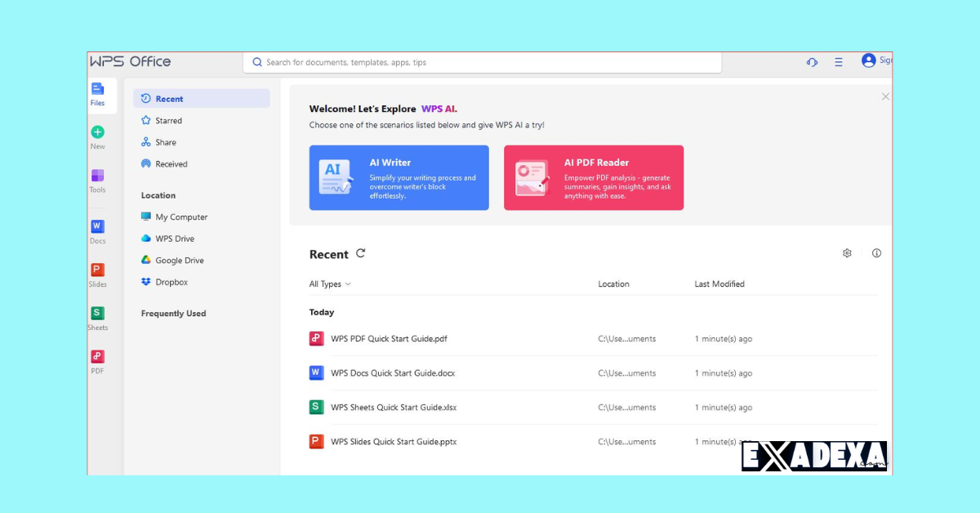
Task: Open the Docs icon in left sidebar
Action: (x=97, y=227)
